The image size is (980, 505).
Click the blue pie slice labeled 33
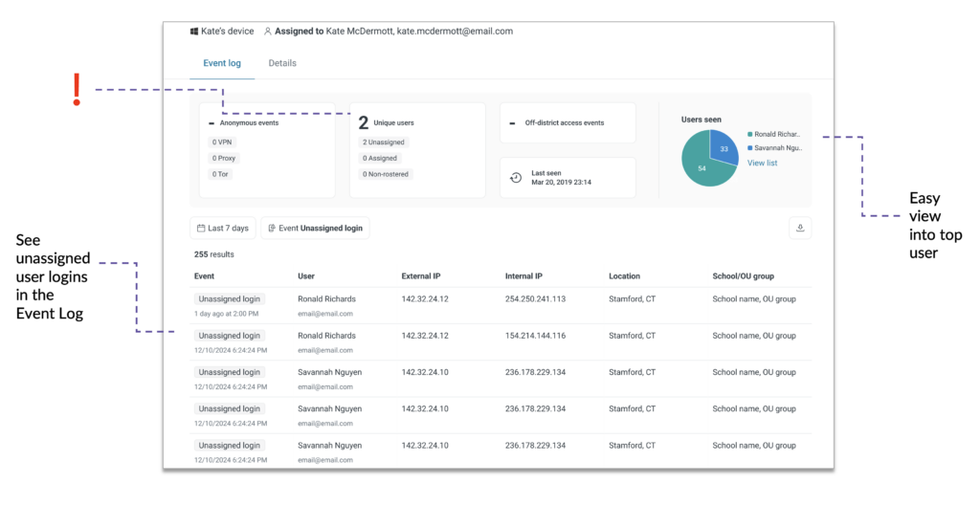tap(723, 145)
